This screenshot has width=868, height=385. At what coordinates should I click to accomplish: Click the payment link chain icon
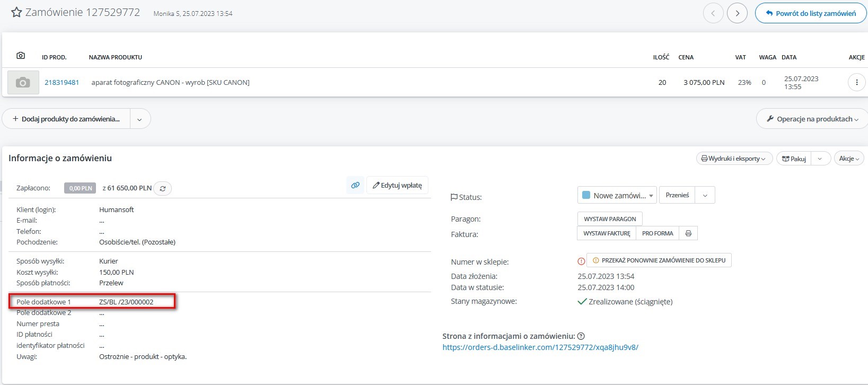tap(355, 185)
